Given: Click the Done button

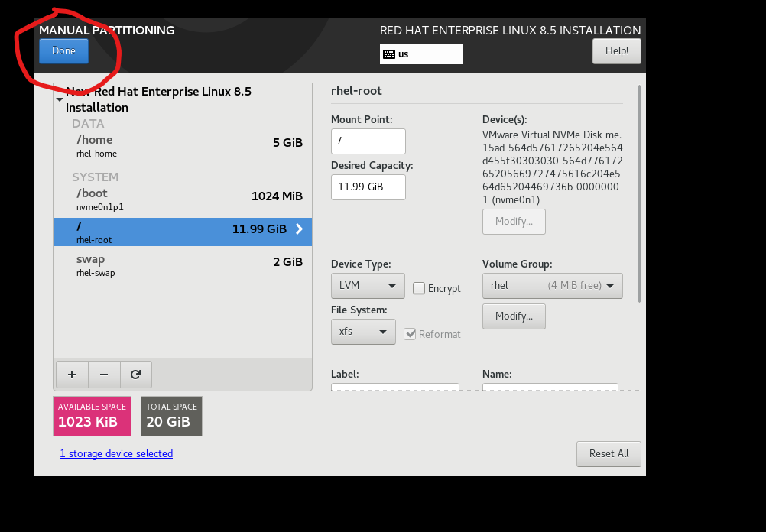Looking at the screenshot, I should (x=63, y=50).
